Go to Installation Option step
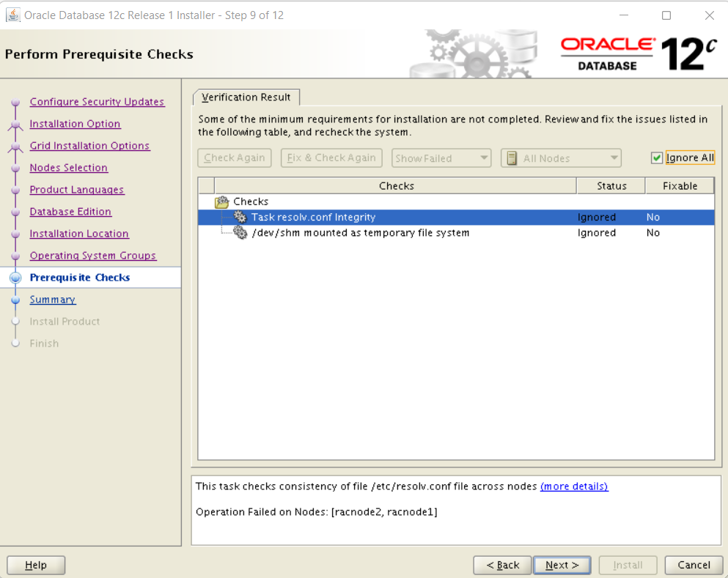This screenshot has width=728, height=578. point(76,124)
